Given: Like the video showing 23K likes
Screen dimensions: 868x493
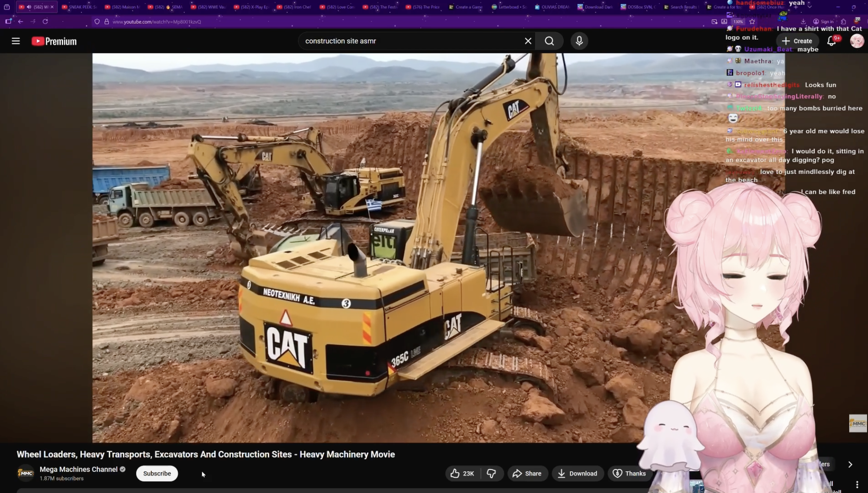Looking at the screenshot, I should (462, 473).
